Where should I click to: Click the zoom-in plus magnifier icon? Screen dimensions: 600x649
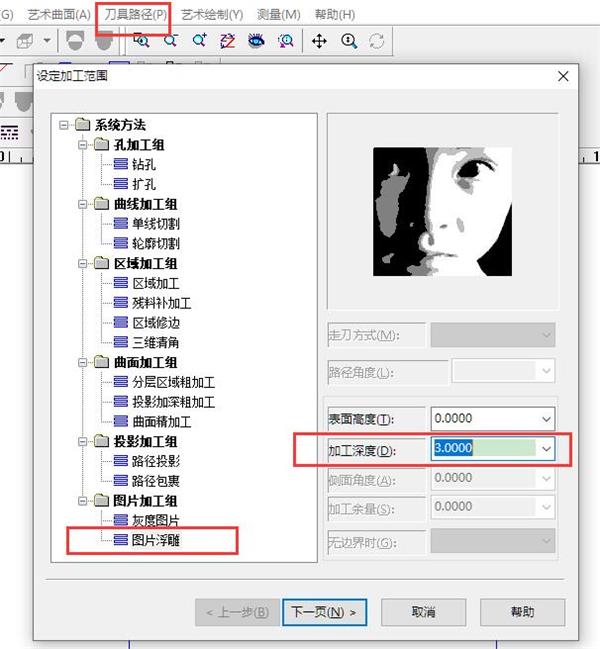[199, 41]
